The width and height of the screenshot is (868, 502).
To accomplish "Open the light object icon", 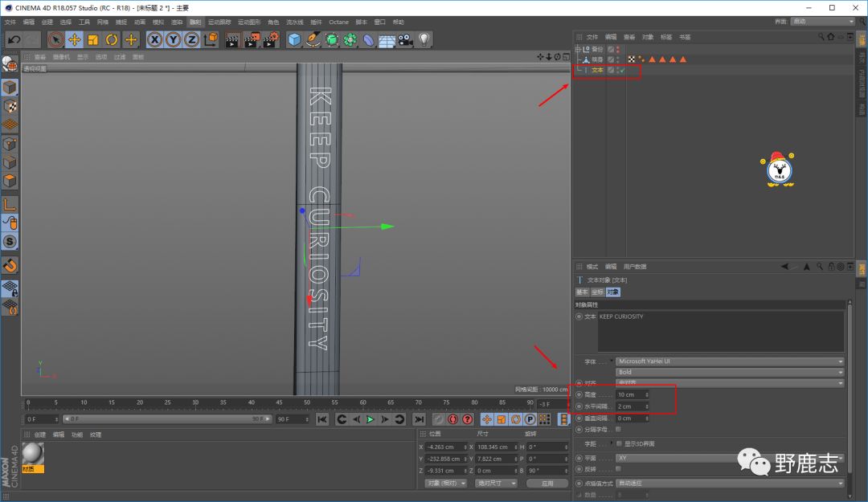I will pyautogui.click(x=424, y=39).
